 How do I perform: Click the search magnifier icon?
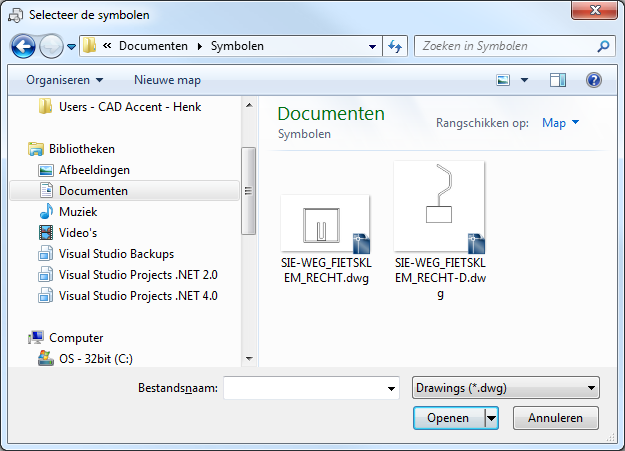pos(603,46)
